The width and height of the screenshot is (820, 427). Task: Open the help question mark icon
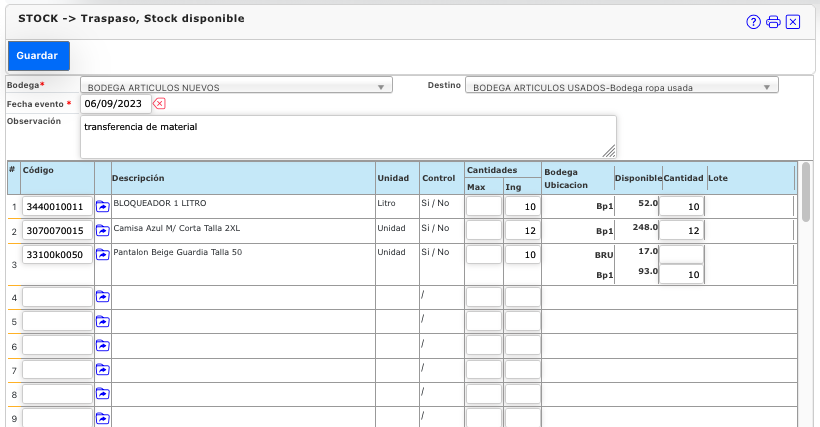[754, 22]
